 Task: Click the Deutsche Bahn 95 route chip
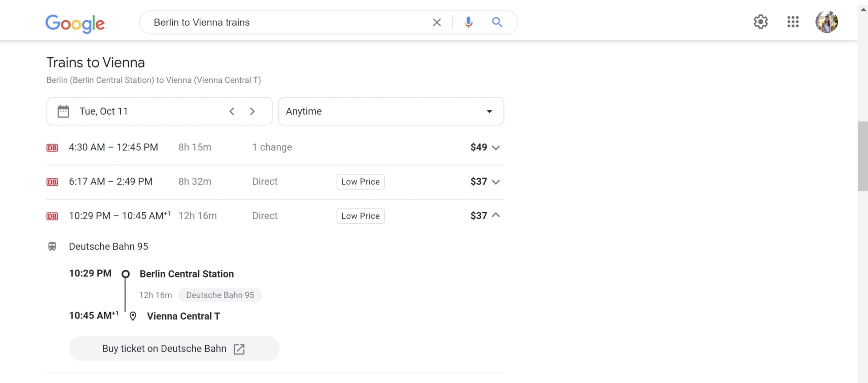tap(220, 295)
